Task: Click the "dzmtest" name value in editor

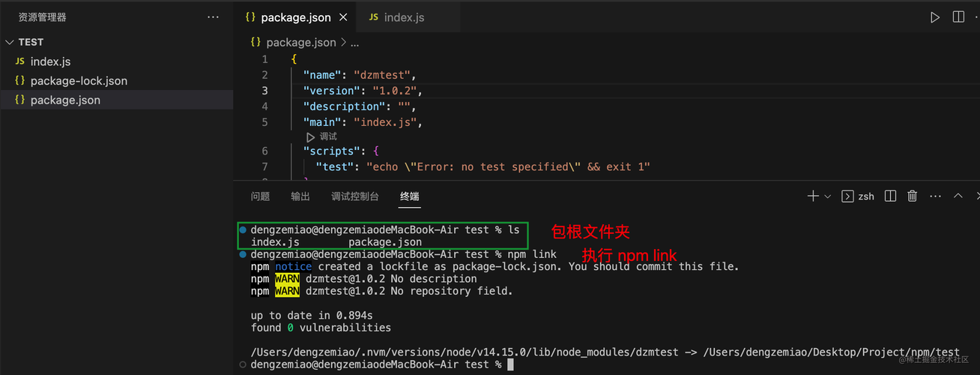Action: (382, 75)
